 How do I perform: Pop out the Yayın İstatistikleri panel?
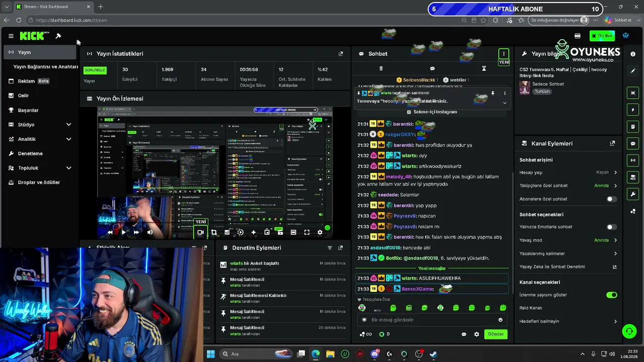[341, 54]
